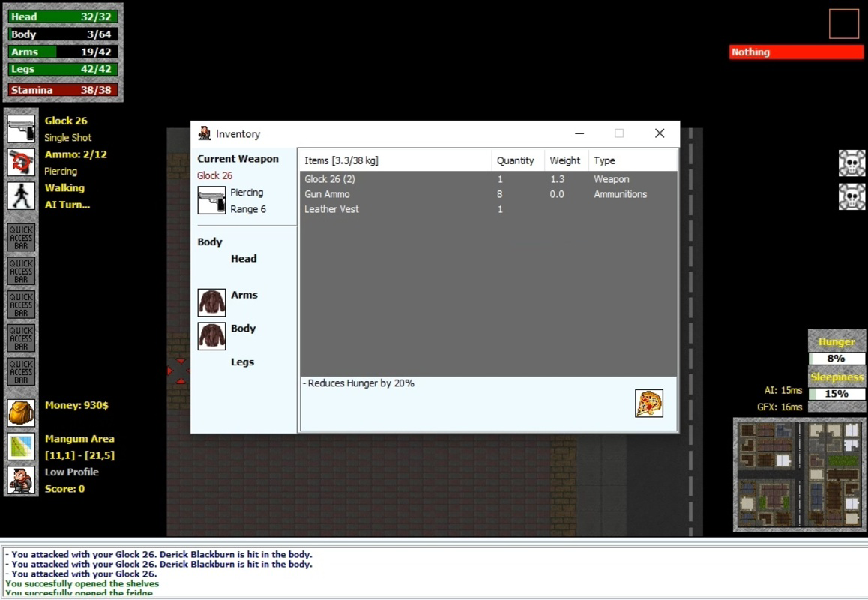Click the Reduces Hunger by 20% description
This screenshot has height=600, width=868.
point(359,383)
